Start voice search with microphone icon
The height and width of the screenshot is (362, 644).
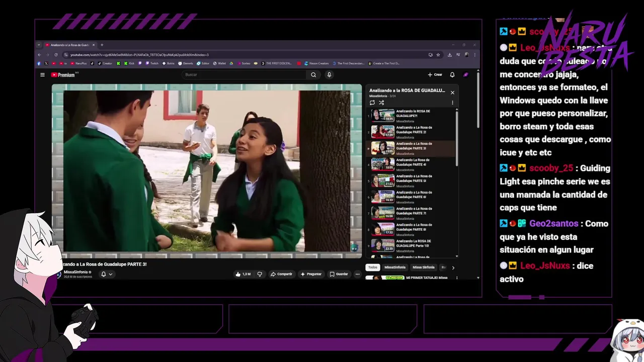(329, 75)
